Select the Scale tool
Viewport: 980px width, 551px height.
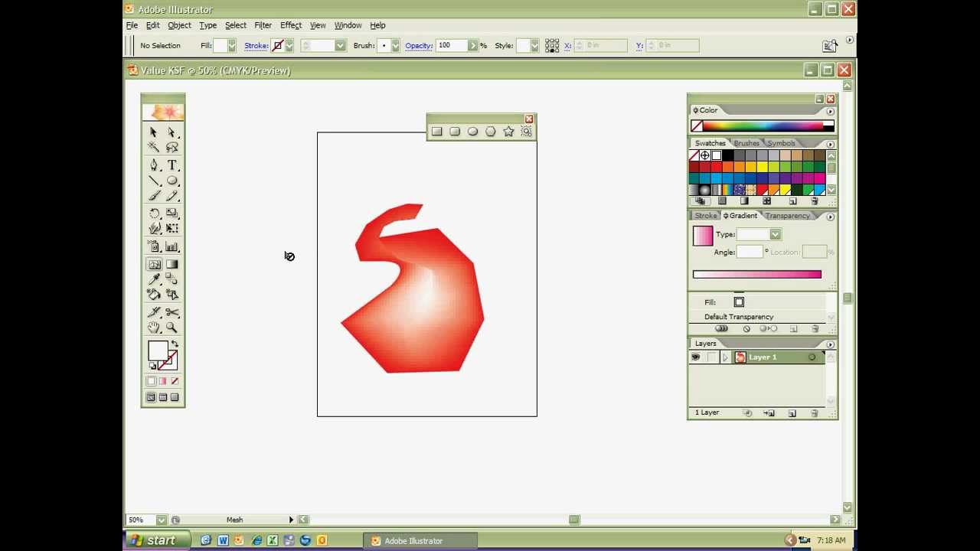(171, 214)
